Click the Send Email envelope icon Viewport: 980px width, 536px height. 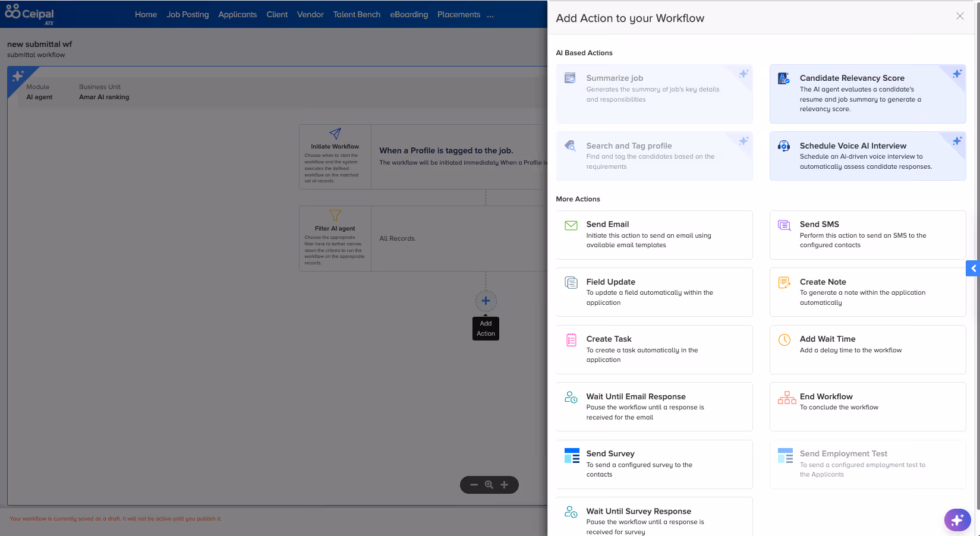click(x=571, y=225)
